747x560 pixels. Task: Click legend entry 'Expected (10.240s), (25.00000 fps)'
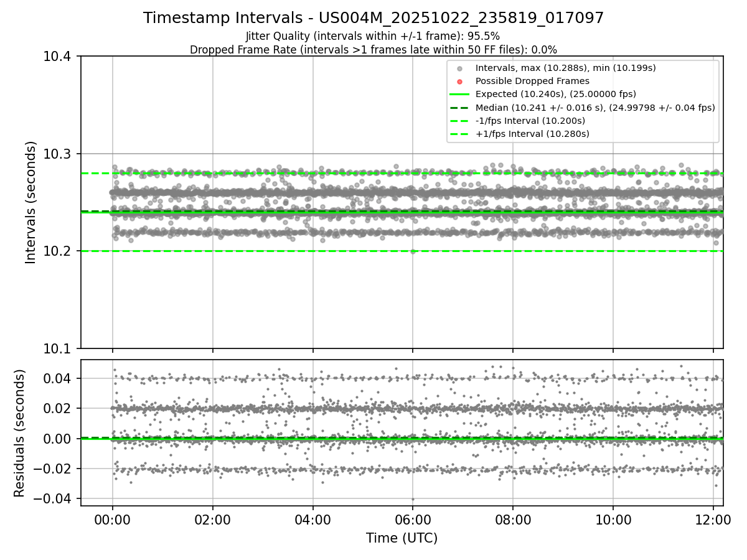555,94
